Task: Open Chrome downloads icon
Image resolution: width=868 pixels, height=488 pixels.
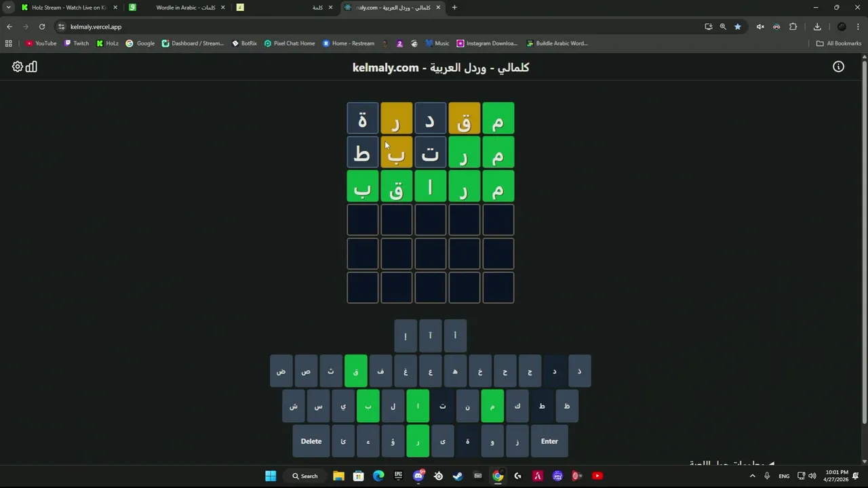Action: coord(817,26)
